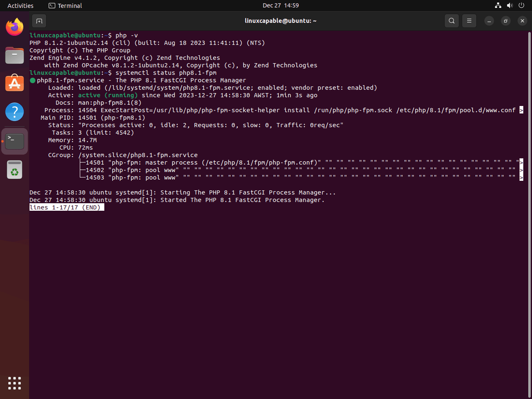Viewport: 532px width, 399px height.
Task: Launch Ubuntu Software from the dock
Action: pyautogui.click(x=15, y=83)
